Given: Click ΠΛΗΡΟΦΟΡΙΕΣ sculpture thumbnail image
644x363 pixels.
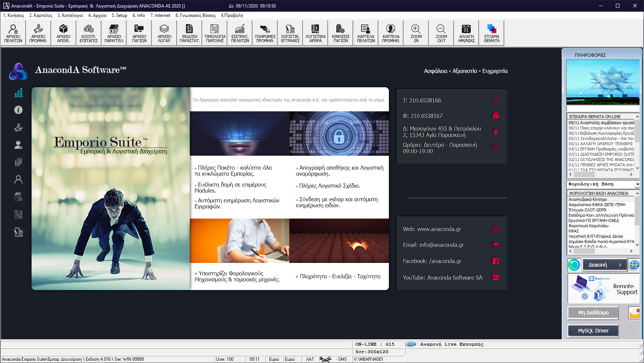Looking at the screenshot, I should [603, 82].
